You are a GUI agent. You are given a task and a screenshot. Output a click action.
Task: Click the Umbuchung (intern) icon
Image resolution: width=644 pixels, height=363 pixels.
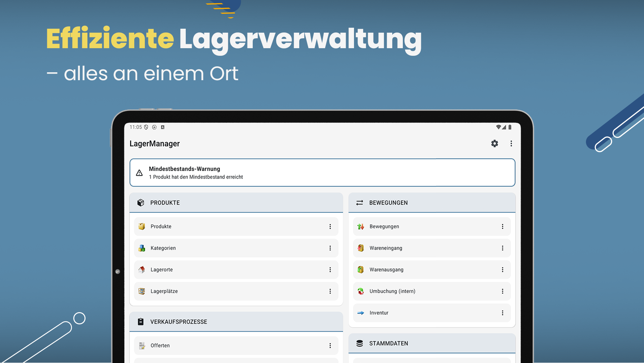click(x=361, y=291)
